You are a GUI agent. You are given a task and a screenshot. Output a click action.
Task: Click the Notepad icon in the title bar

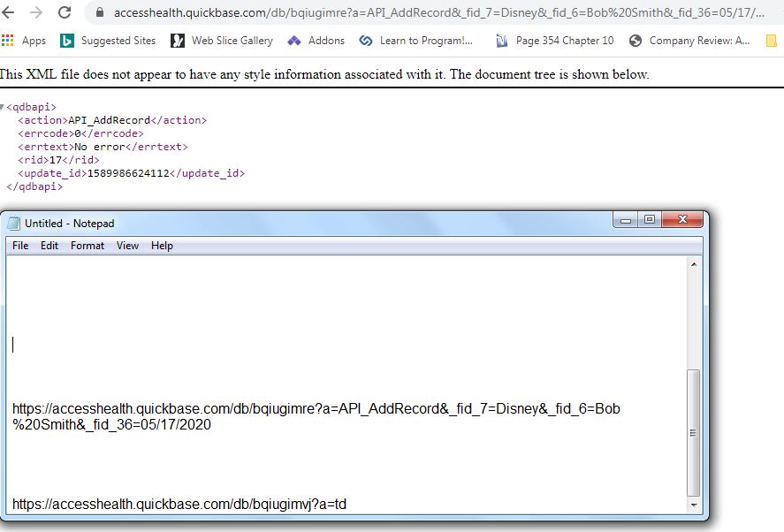pyautogui.click(x=13, y=223)
